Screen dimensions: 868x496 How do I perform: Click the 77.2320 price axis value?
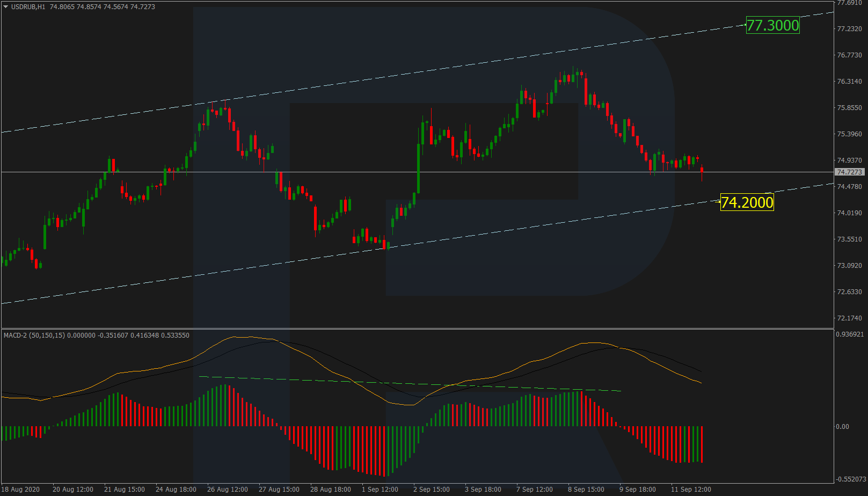coord(850,29)
